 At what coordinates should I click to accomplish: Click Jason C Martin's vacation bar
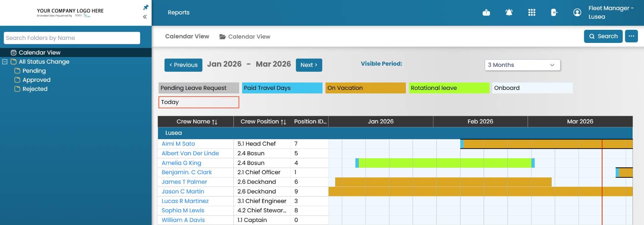(x=480, y=191)
